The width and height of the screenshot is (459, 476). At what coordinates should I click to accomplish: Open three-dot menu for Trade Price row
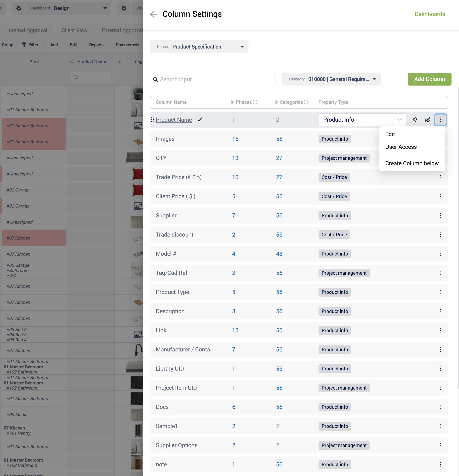click(x=440, y=177)
